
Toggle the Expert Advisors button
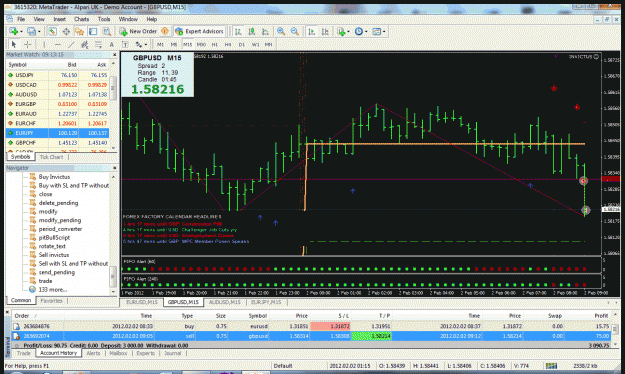(x=199, y=31)
